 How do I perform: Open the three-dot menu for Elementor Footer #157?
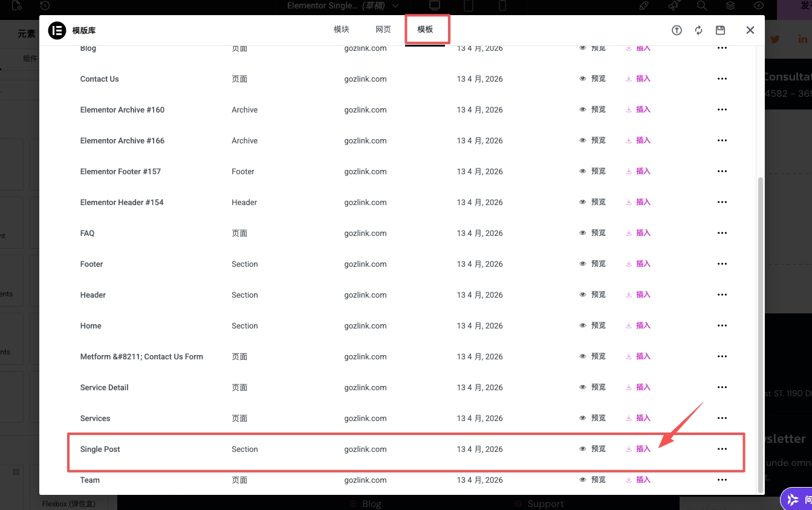click(x=722, y=171)
